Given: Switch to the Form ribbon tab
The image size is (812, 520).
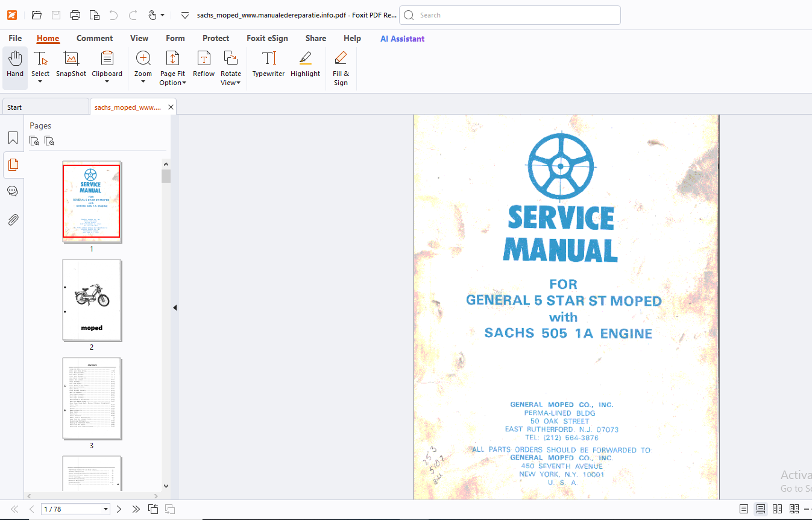Looking at the screenshot, I should click(175, 38).
